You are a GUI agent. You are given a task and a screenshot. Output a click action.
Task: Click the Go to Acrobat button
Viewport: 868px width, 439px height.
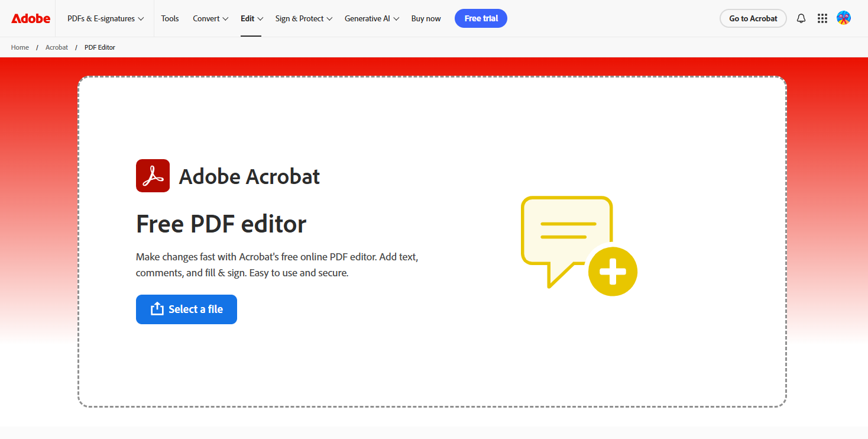click(753, 18)
